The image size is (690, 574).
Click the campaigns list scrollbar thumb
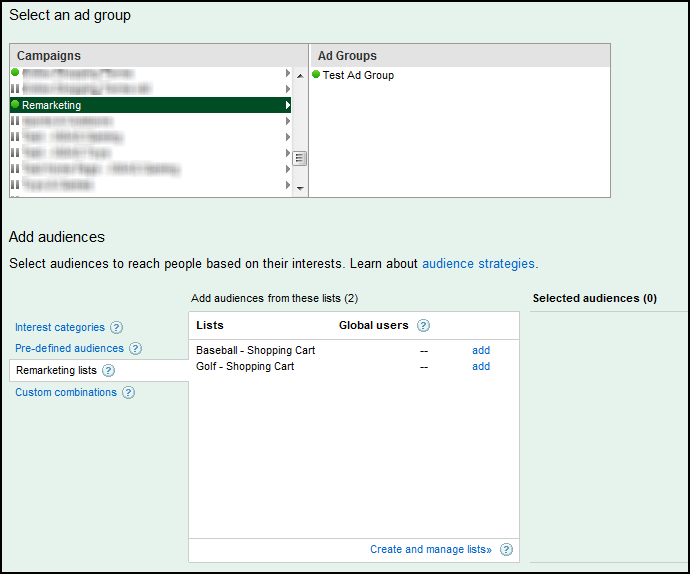coord(300,158)
